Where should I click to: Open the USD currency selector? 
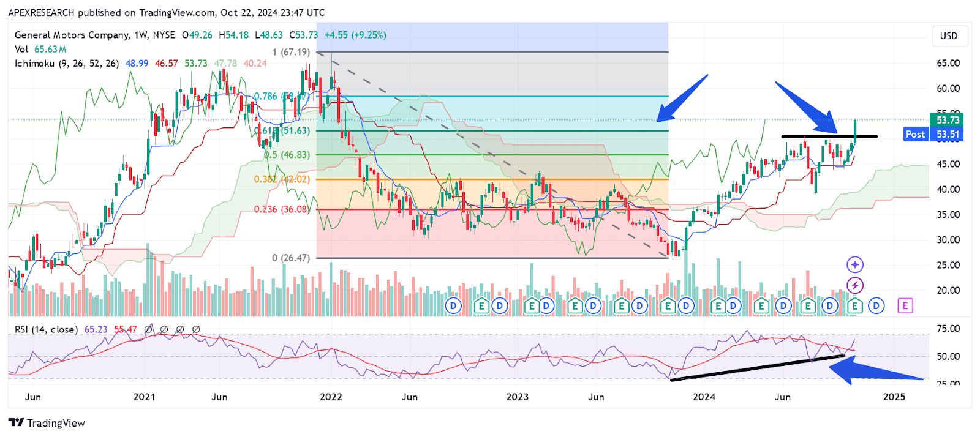[x=949, y=36]
